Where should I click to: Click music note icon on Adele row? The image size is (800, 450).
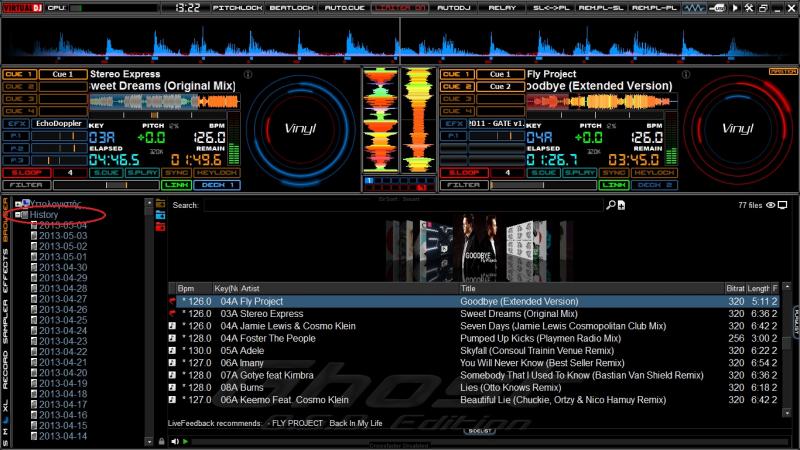pos(172,351)
